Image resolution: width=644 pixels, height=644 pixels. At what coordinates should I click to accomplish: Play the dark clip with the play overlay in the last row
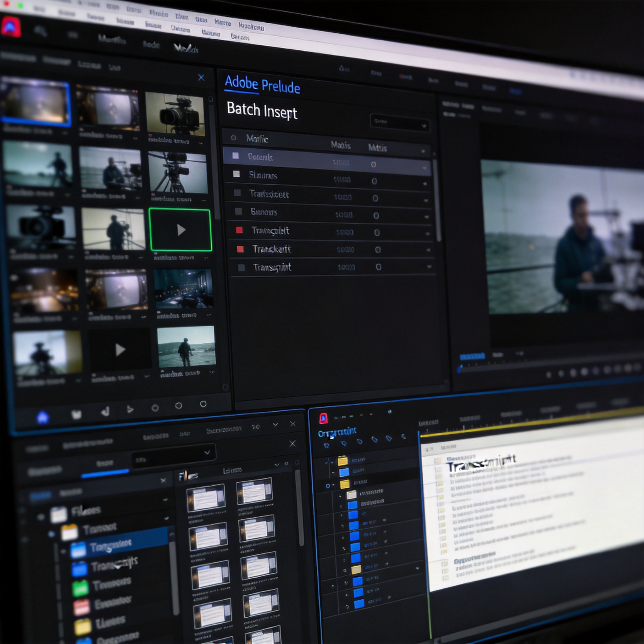(120, 350)
